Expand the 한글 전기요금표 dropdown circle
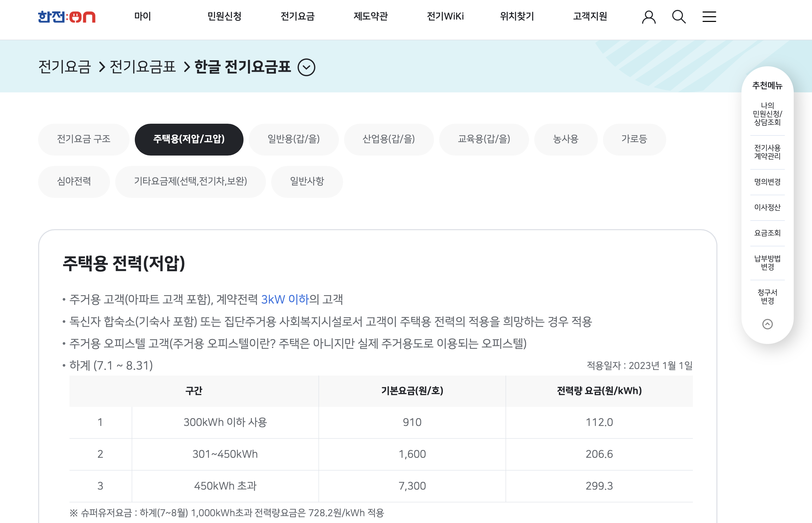812x523 pixels. pyautogui.click(x=306, y=67)
